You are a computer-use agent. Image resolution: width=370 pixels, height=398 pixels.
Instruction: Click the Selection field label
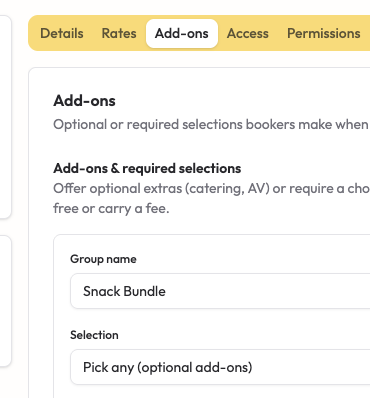tap(94, 335)
